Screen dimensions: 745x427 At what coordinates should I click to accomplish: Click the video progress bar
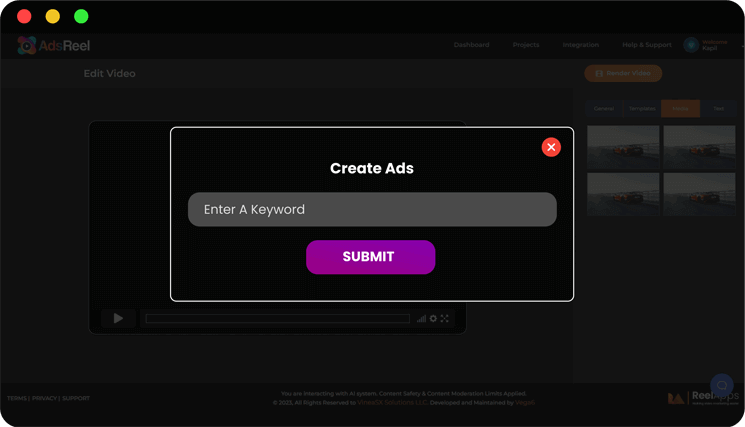click(277, 319)
